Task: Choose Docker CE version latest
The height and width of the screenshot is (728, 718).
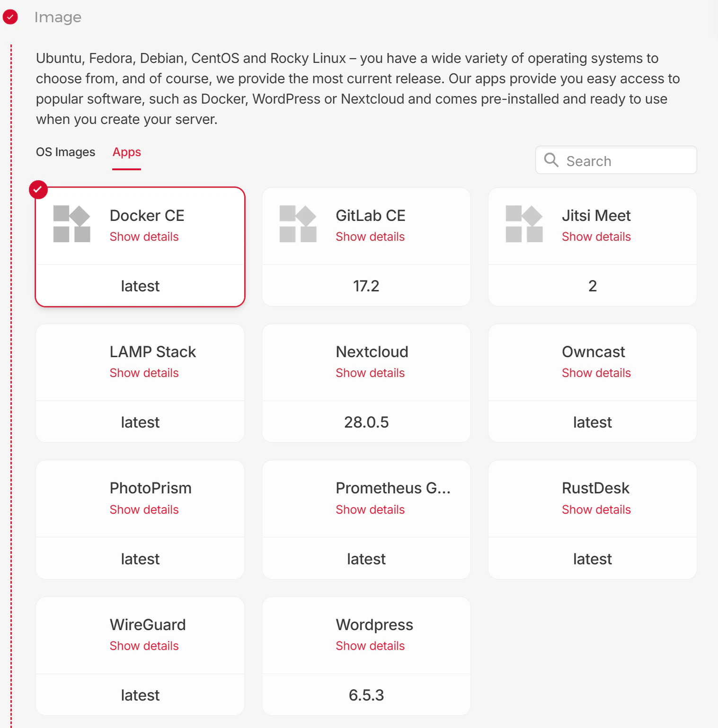Action: click(140, 286)
